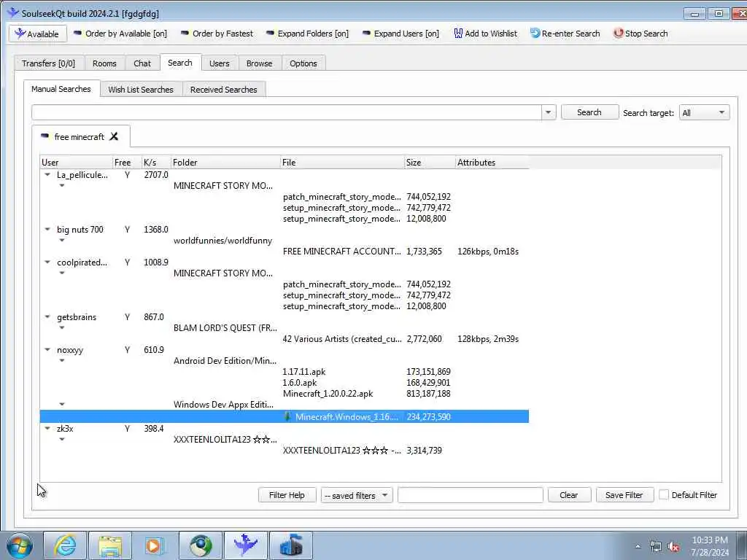Launch Internet Explorer from taskbar
The width and height of the screenshot is (747, 560).
pos(65,545)
